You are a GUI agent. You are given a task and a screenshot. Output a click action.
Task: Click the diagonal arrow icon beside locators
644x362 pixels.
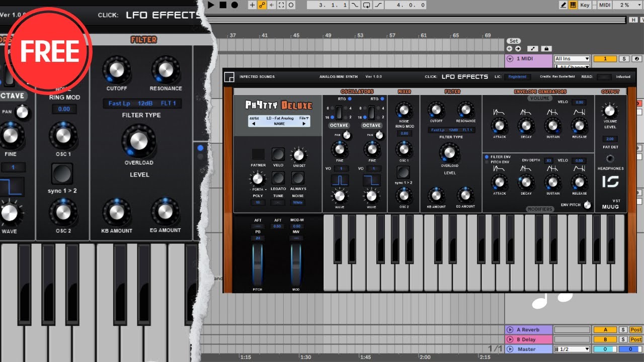533,49
